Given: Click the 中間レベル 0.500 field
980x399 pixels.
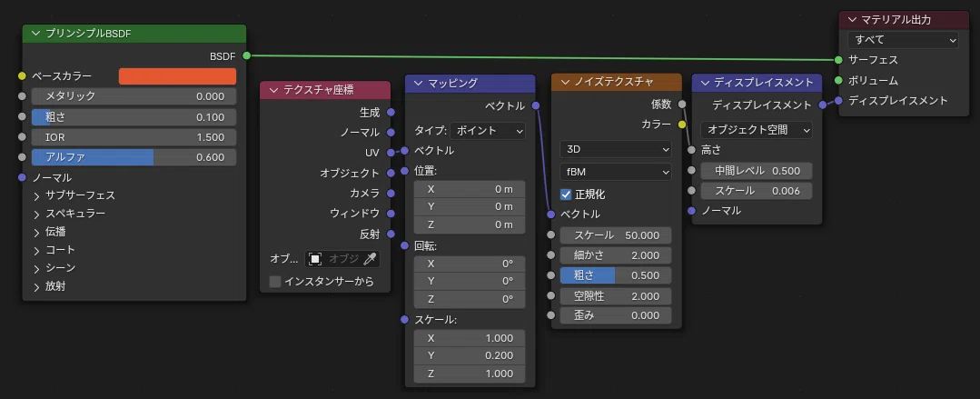Looking at the screenshot, I should [757, 171].
